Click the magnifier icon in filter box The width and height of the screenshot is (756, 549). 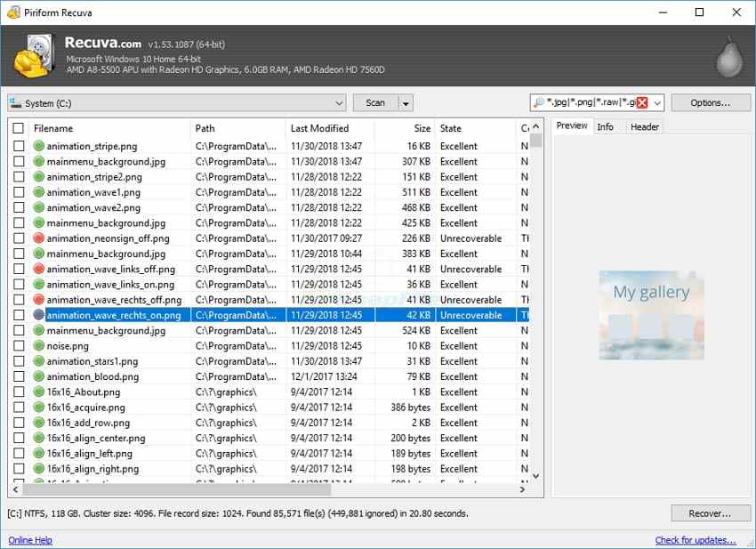coord(539,102)
